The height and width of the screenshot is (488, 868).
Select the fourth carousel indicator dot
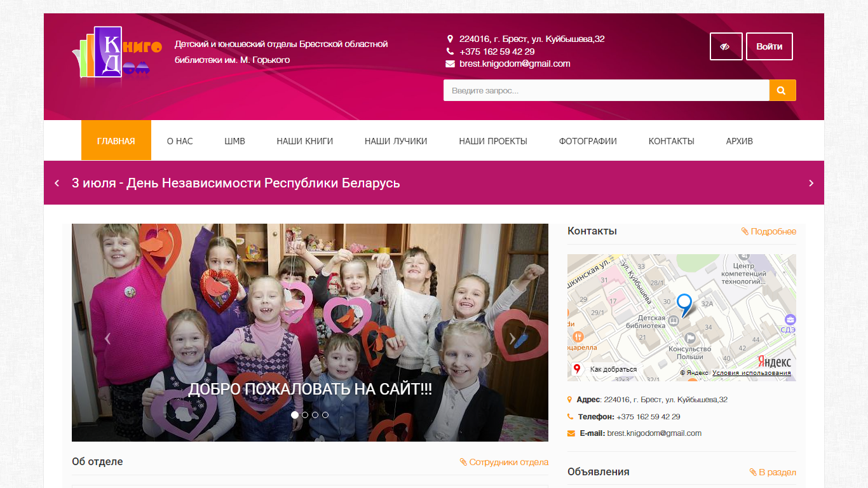click(325, 414)
